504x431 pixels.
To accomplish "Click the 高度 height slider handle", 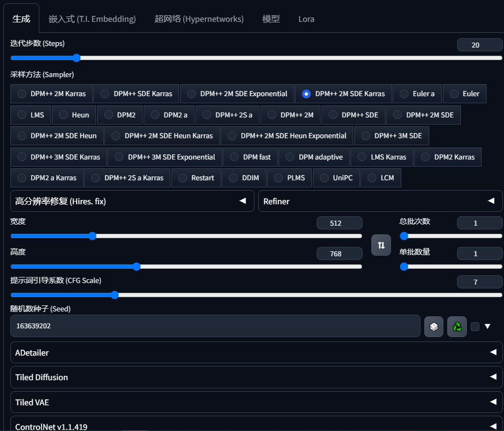I will 137,267.
